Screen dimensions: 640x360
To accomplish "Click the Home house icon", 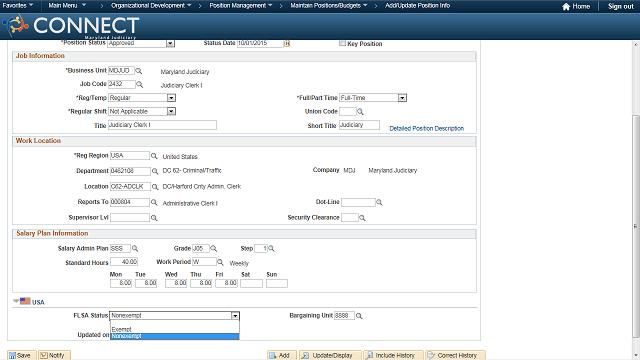I will [566, 7].
